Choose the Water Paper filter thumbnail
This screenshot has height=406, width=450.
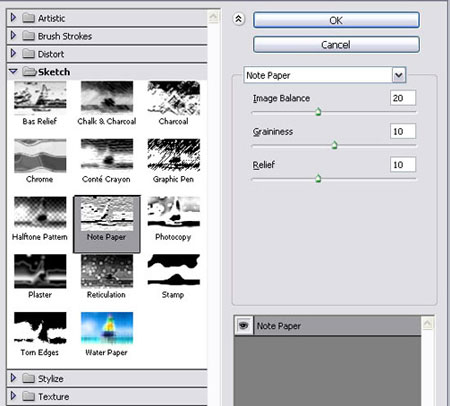107,328
